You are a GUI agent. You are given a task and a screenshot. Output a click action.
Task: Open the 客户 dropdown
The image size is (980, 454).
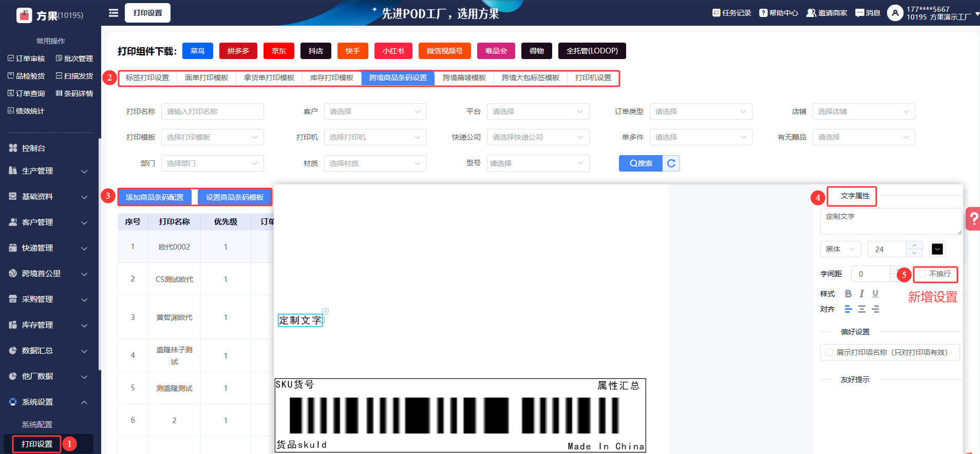tap(375, 111)
